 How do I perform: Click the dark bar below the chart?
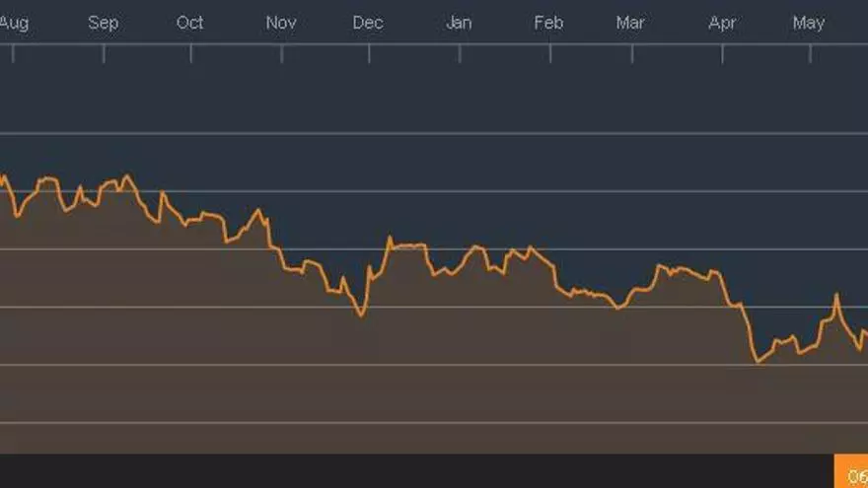click(414, 471)
